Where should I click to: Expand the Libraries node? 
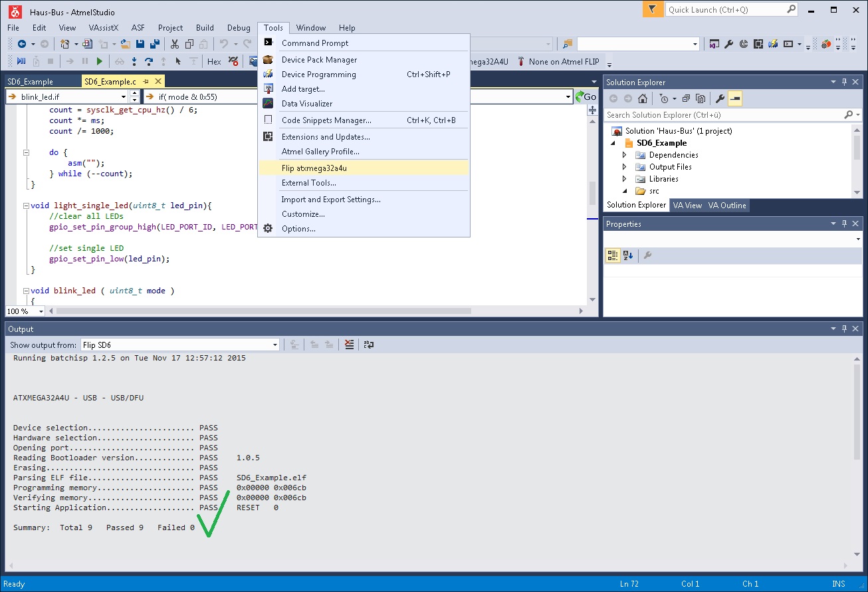tap(624, 179)
